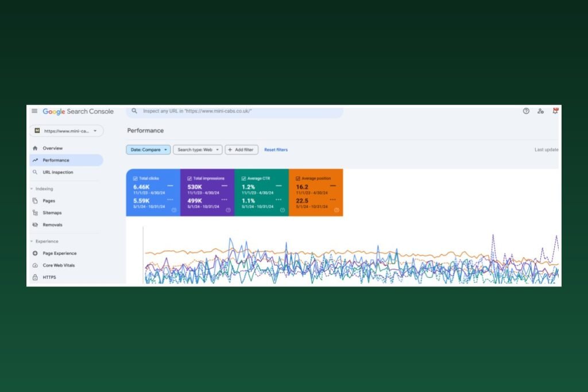Toggle the Total clicks checkbox
The image size is (588, 392).
(136, 178)
